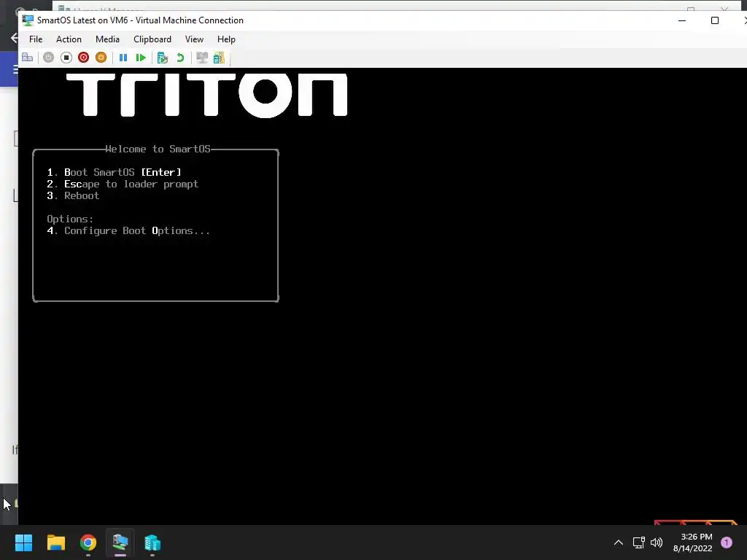Click 'Escape to loader prompt' entry
The width and height of the screenshot is (747, 560).
pos(123,184)
